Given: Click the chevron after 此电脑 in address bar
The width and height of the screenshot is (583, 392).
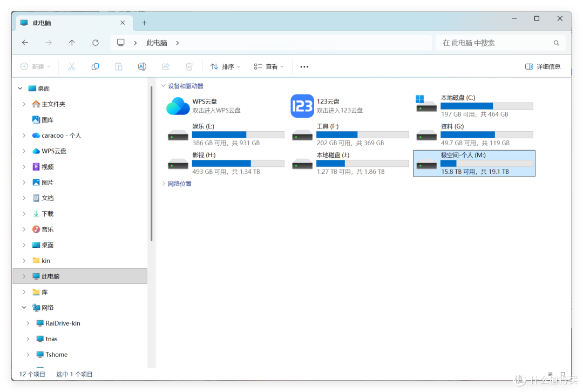Looking at the screenshot, I should click(178, 43).
